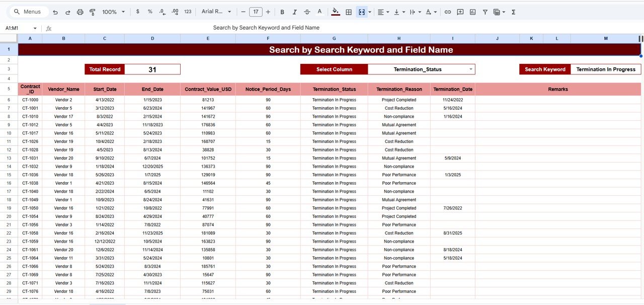
Task: Toggle italic text formatting
Action: pyautogui.click(x=294, y=12)
